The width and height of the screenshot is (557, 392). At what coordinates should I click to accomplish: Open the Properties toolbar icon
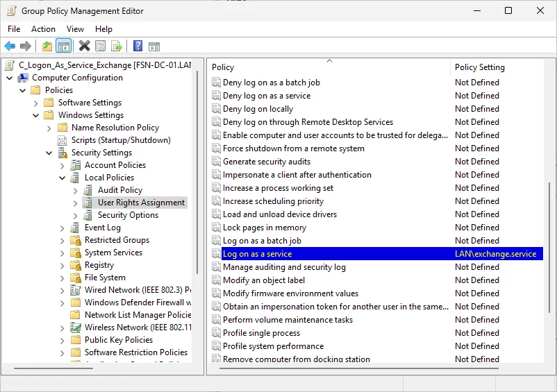101,46
